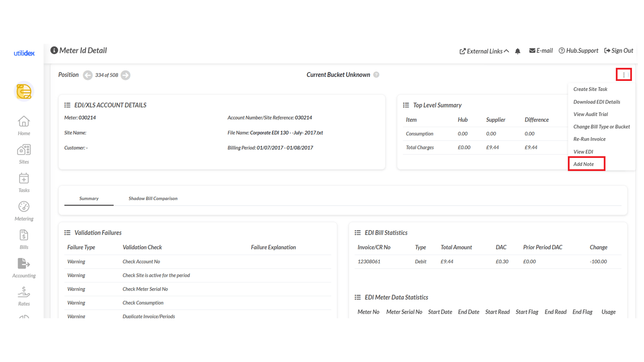Go to next position arrow

[126, 75]
